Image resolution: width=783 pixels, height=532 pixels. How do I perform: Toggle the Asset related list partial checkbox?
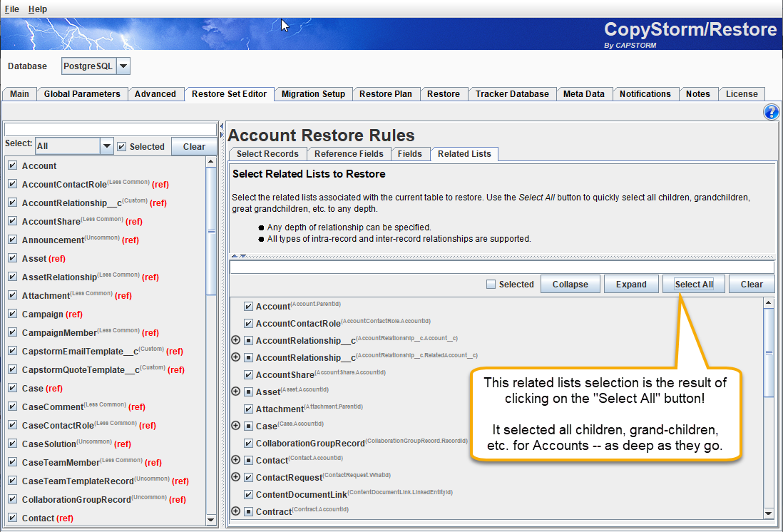click(x=248, y=392)
